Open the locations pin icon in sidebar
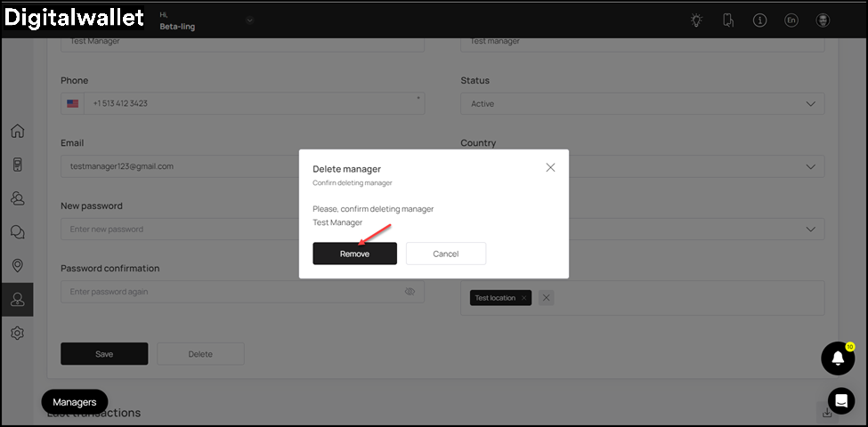Image resolution: width=868 pixels, height=427 pixels. coord(18,266)
